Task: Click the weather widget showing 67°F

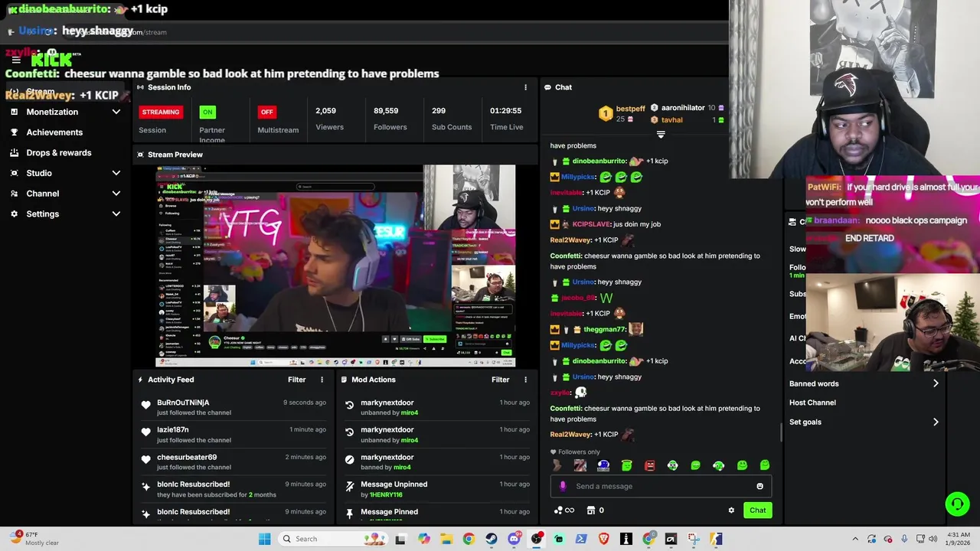Action: coord(34,539)
